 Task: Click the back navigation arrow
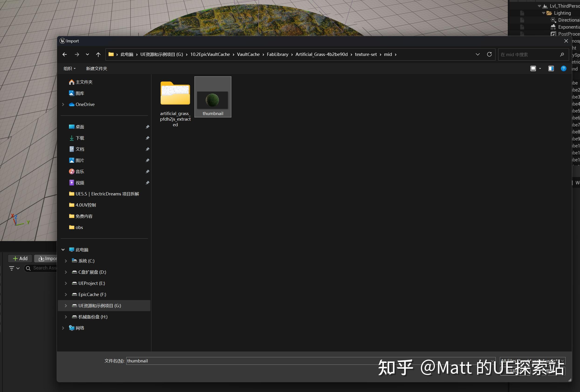[x=65, y=55]
